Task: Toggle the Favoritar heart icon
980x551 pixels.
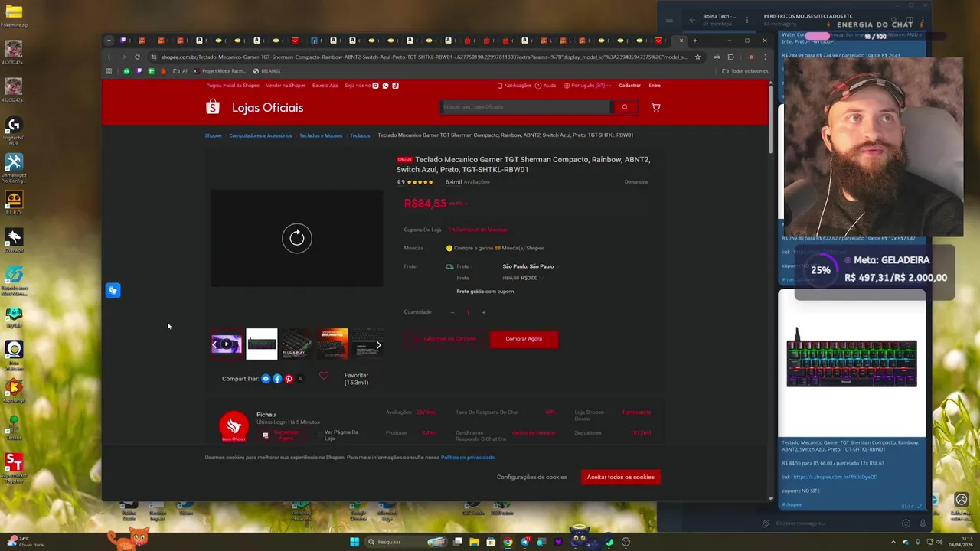Action: [324, 376]
